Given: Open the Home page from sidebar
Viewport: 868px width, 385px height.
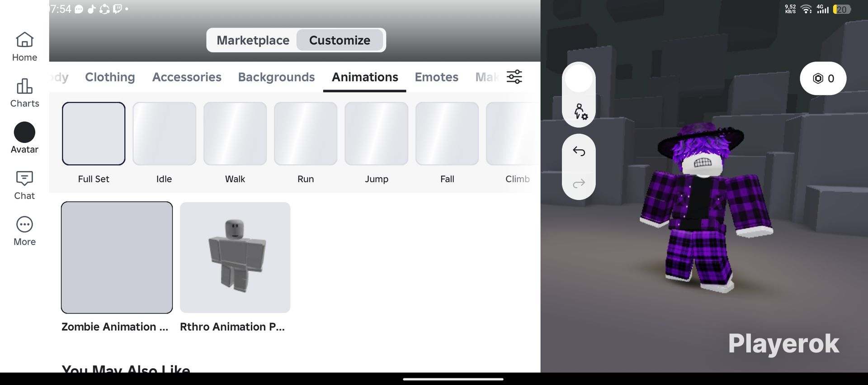Looking at the screenshot, I should pos(24,47).
